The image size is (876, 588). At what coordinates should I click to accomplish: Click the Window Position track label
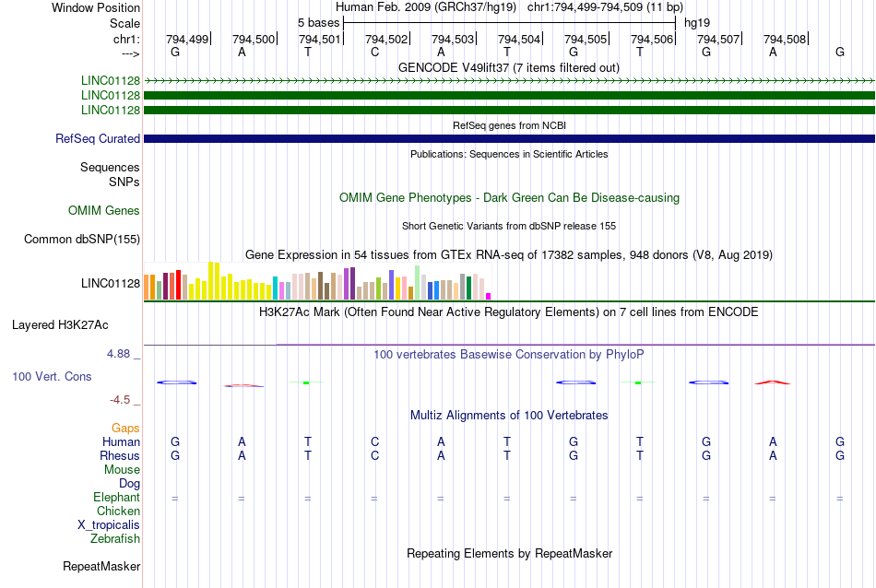pyautogui.click(x=96, y=7)
